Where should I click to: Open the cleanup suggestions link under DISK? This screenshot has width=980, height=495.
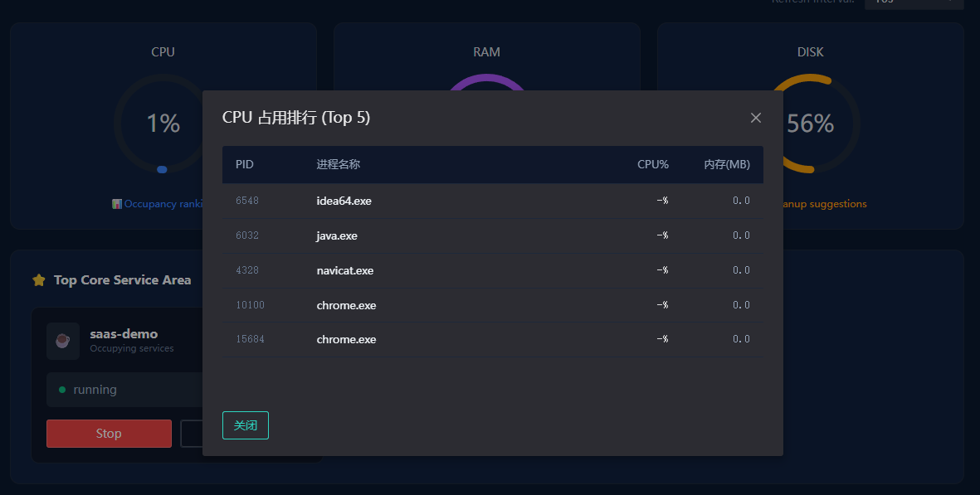click(x=824, y=203)
